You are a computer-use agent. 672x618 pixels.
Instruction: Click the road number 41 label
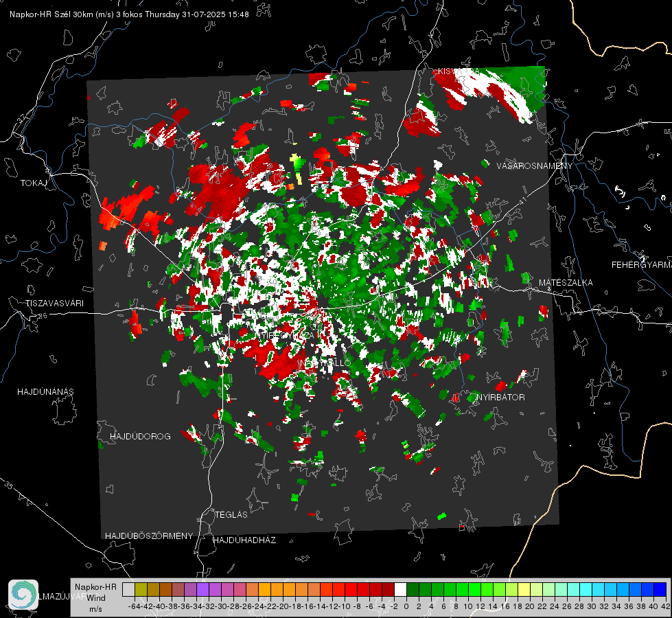click(522, 201)
